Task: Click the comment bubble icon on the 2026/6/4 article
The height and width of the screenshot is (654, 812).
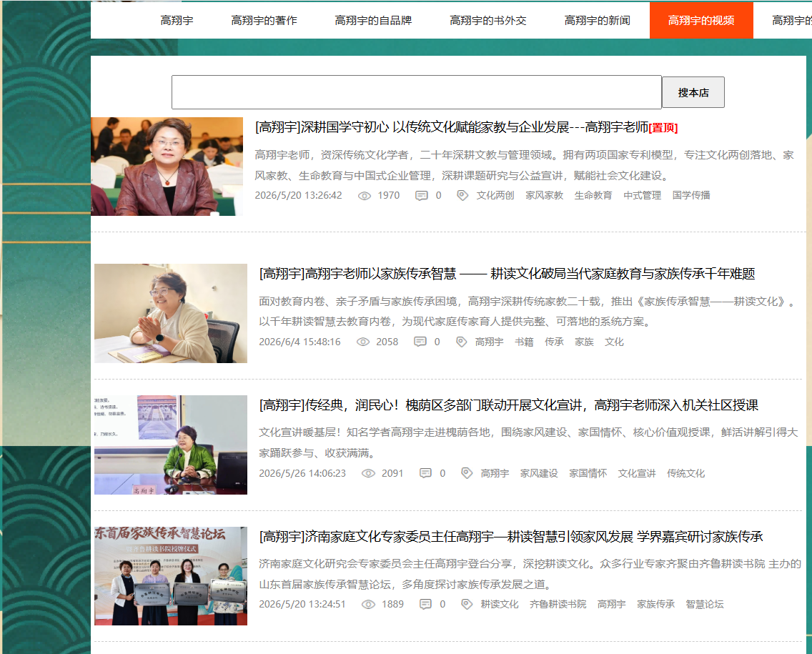Action: point(420,342)
